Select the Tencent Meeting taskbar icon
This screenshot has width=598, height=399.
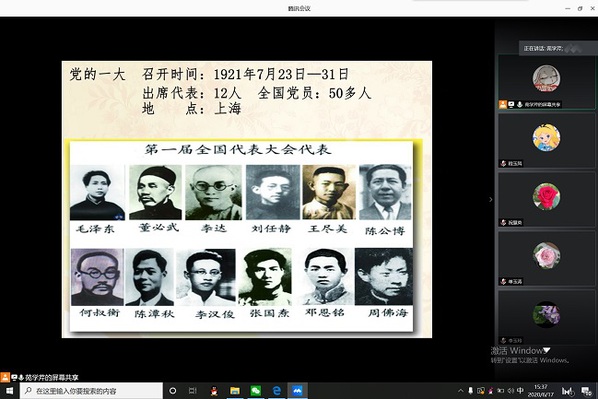pos(297,391)
